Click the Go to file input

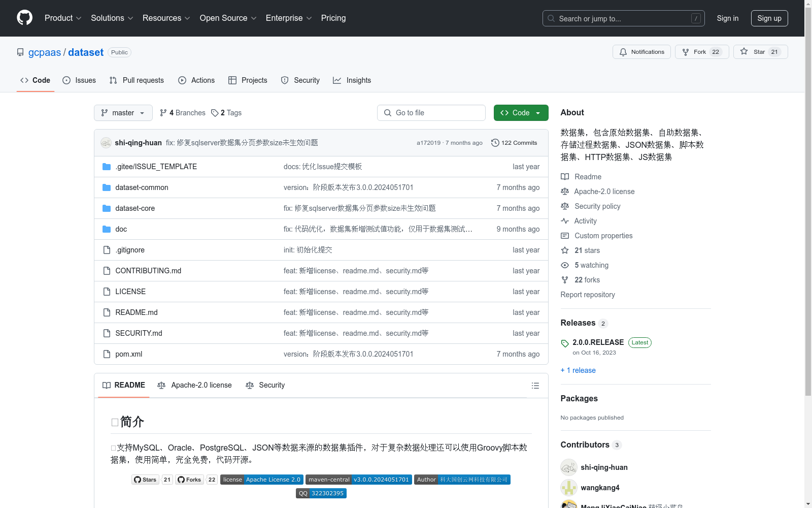point(431,113)
